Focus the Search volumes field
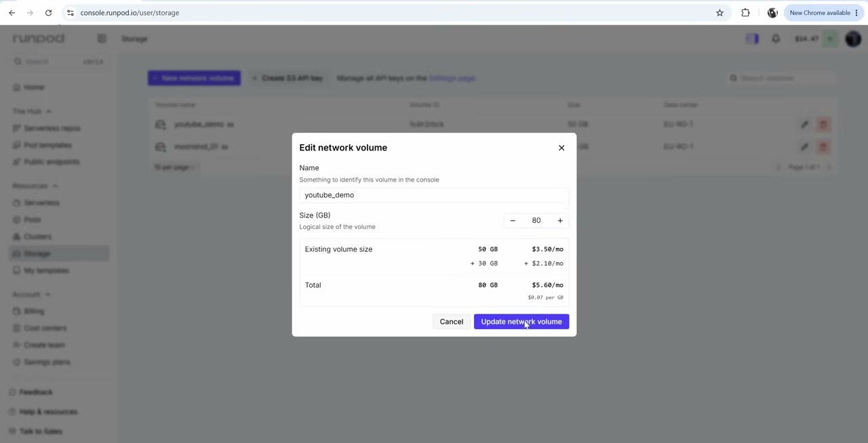The height and width of the screenshot is (443, 868). pos(782,78)
